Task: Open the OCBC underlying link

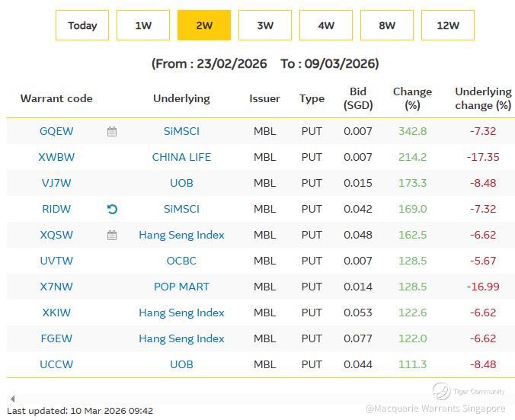Action: (181, 261)
